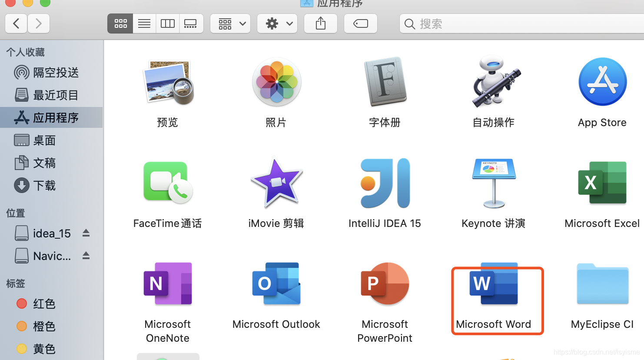Open the grouping options dropdown

230,23
